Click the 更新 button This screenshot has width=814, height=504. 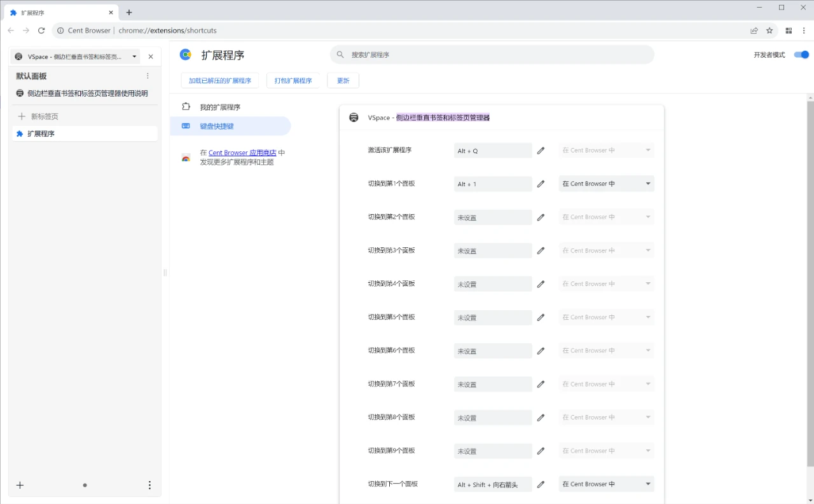click(x=343, y=81)
